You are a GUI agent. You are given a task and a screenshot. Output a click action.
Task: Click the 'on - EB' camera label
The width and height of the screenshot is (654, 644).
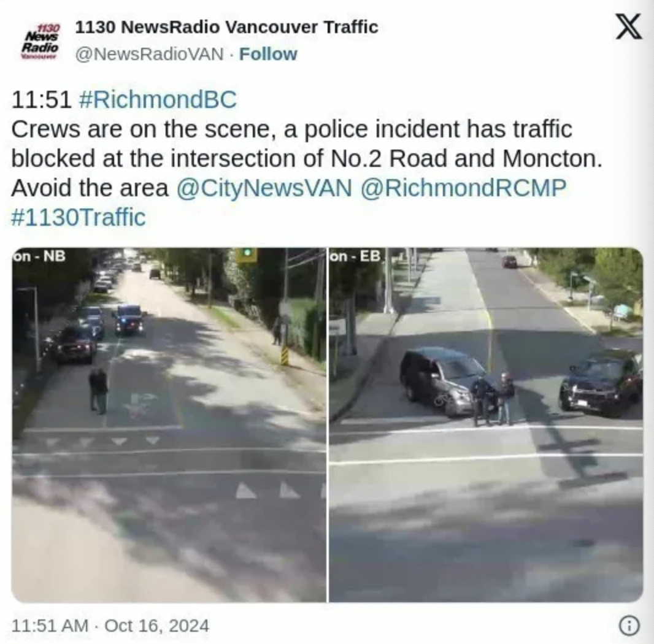tap(355, 256)
